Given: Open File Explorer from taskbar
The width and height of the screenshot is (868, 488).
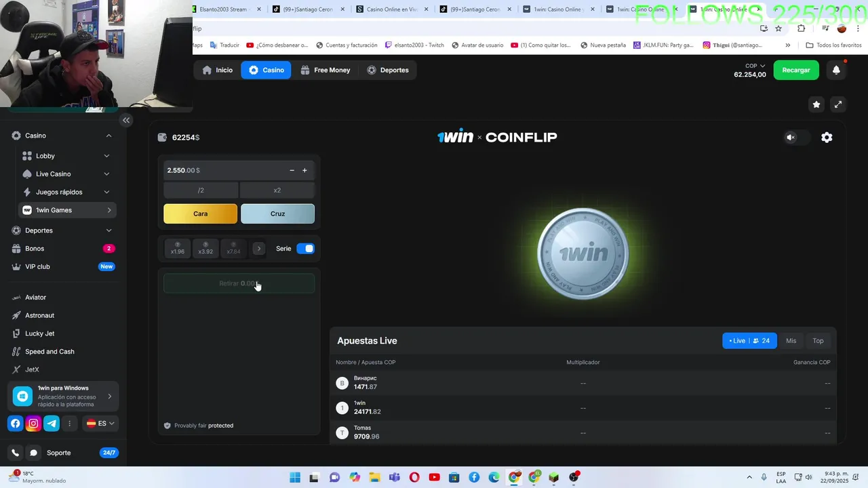Looking at the screenshot, I should [374, 478].
